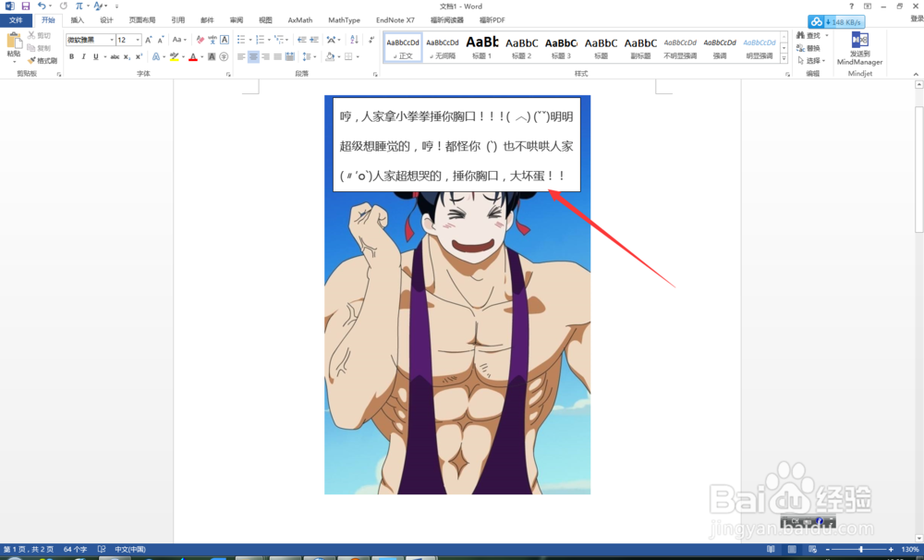924x560 pixels.
Task: Open Word Help question mark icon
Action: click(x=851, y=6)
